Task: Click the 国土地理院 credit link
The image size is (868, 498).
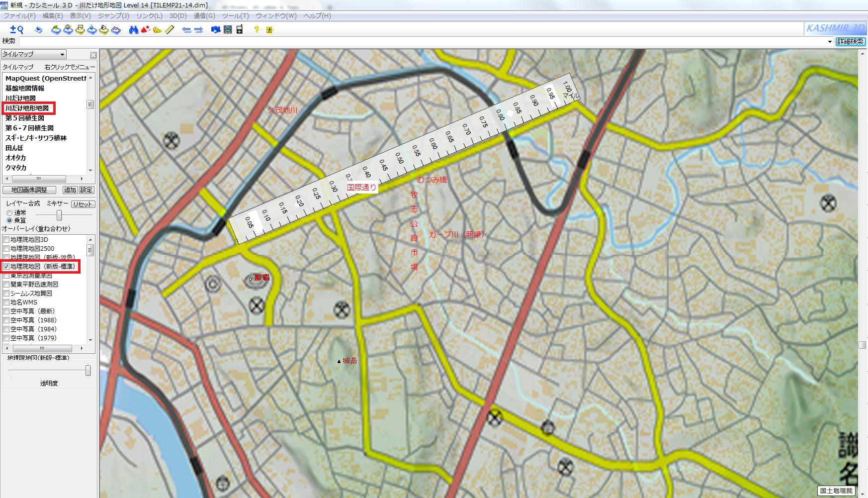Action: pyautogui.click(x=837, y=491)
